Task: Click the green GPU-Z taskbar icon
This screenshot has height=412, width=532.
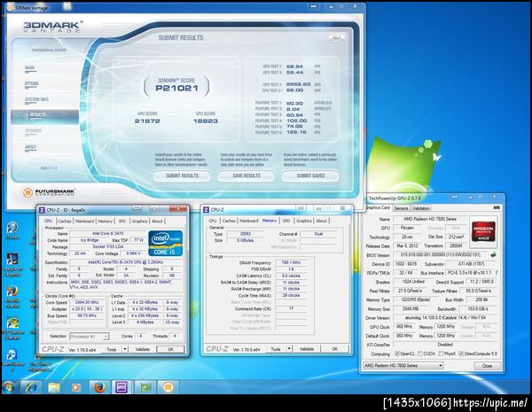Action: 145,387
